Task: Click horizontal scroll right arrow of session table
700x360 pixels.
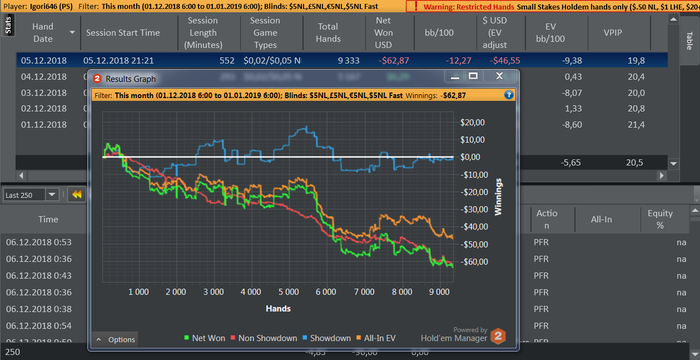Action: point(662,176)
